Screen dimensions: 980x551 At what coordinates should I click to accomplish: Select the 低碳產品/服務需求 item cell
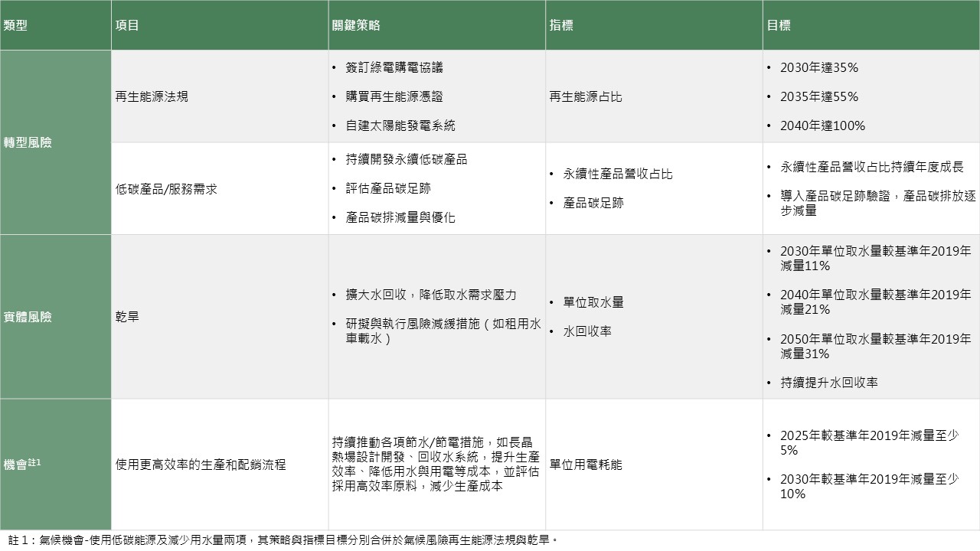[166, 188]
